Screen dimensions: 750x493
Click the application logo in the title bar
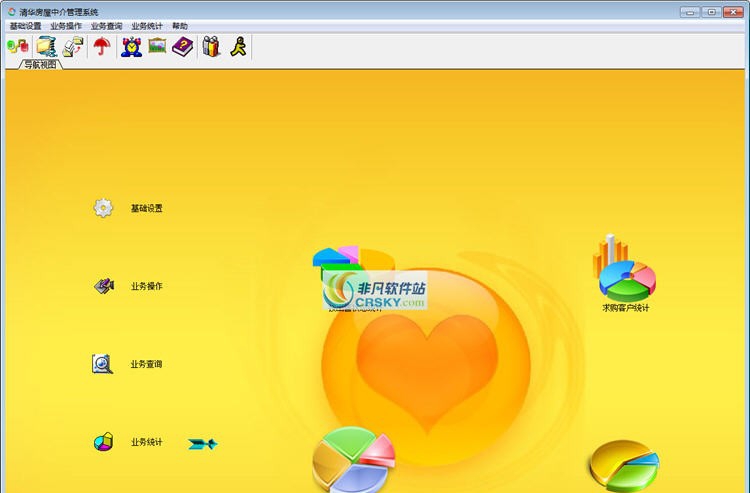pyautogui.click(x=11, y=11)
